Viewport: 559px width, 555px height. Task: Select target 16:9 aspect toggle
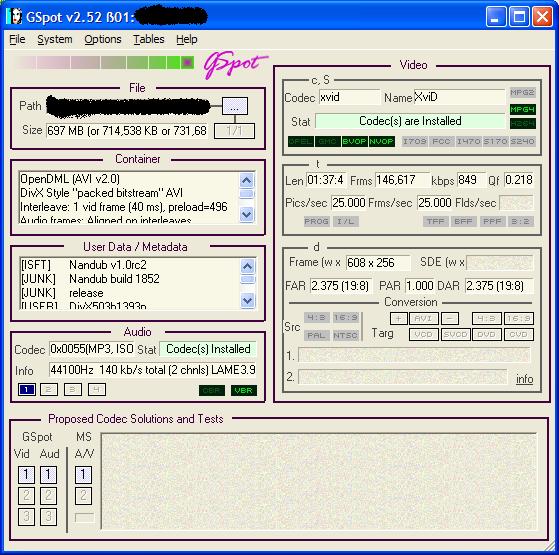click(519, 318)
